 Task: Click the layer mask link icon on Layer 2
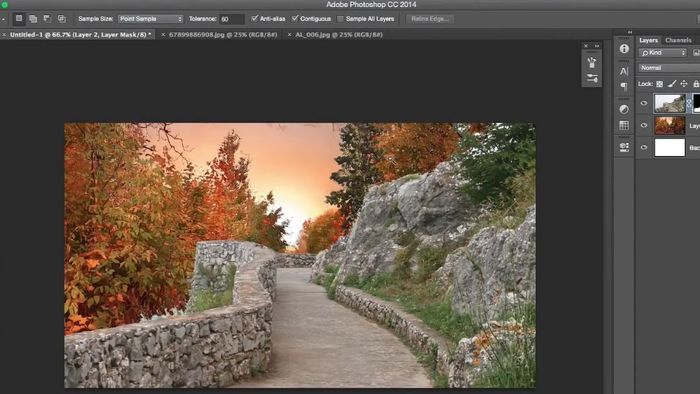coord(689,104)
